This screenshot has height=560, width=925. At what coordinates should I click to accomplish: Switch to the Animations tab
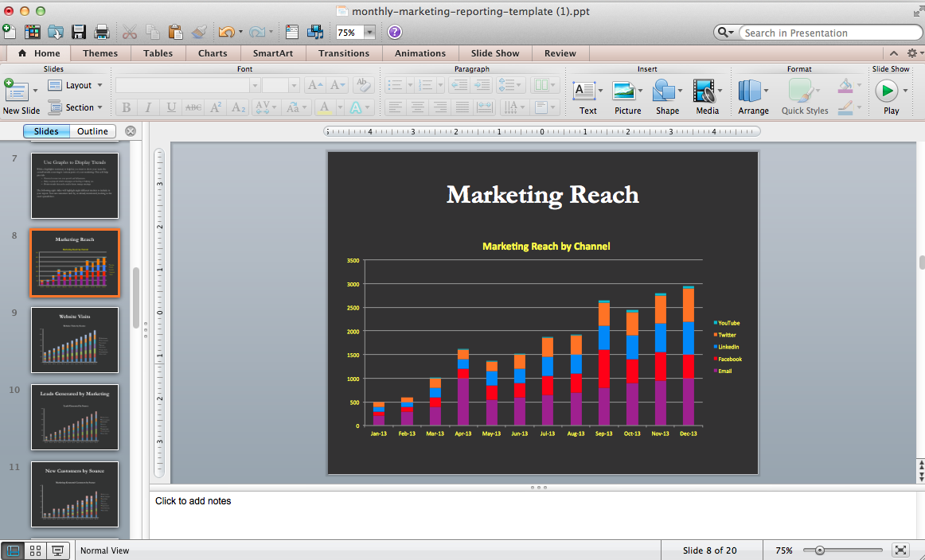tap(420, 53)
